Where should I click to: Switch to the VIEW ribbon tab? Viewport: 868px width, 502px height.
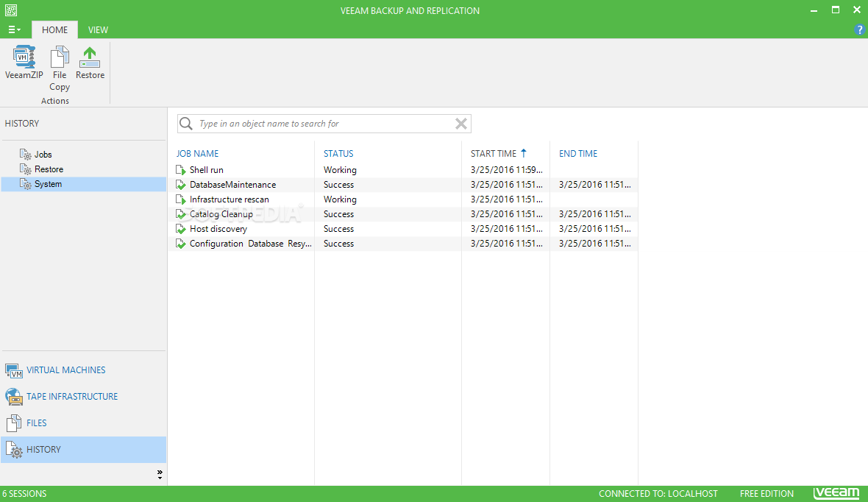[x=98, y=30]
